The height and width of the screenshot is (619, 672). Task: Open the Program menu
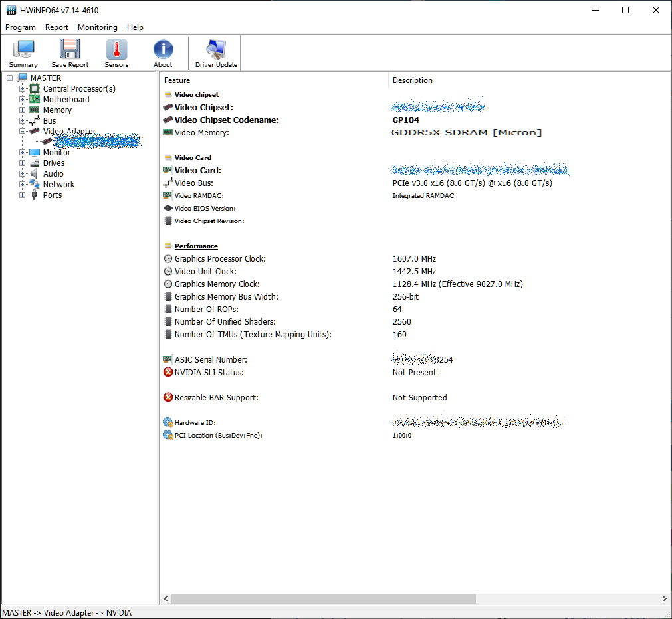pyautogui.click(x=20, y=27)
